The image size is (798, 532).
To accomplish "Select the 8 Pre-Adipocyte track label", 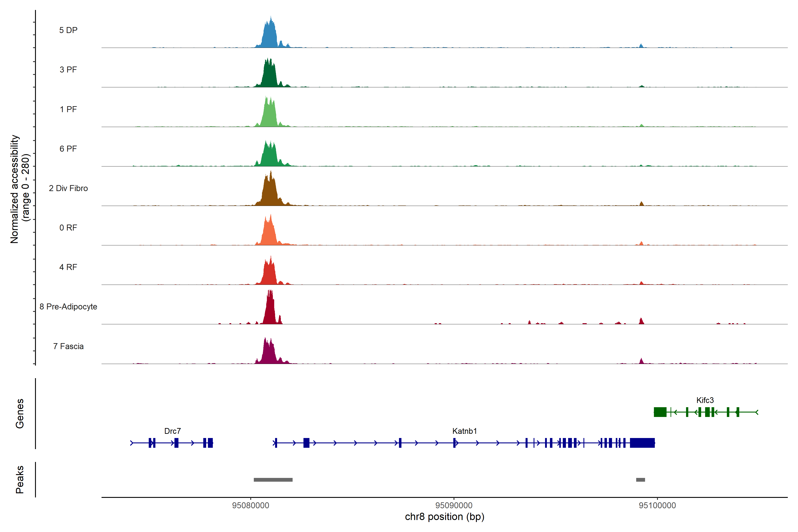I will (x=68, y=307).
